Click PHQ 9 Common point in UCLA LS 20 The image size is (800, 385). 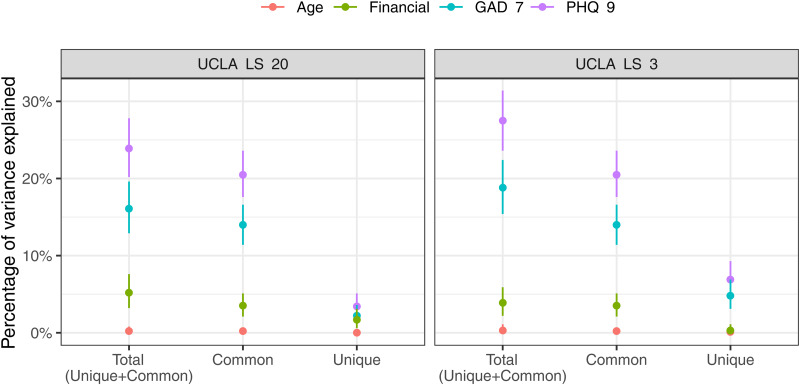point(243,175)
